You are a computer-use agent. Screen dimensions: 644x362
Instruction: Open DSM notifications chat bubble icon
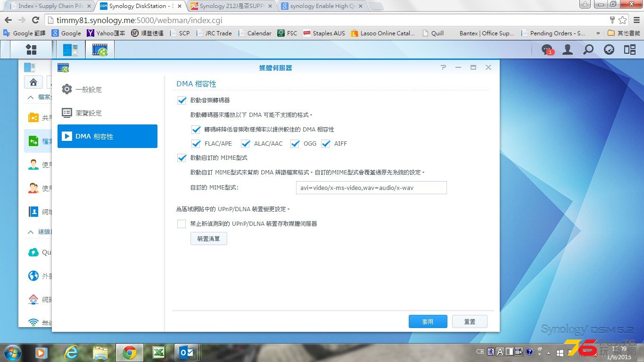point(547,49)
